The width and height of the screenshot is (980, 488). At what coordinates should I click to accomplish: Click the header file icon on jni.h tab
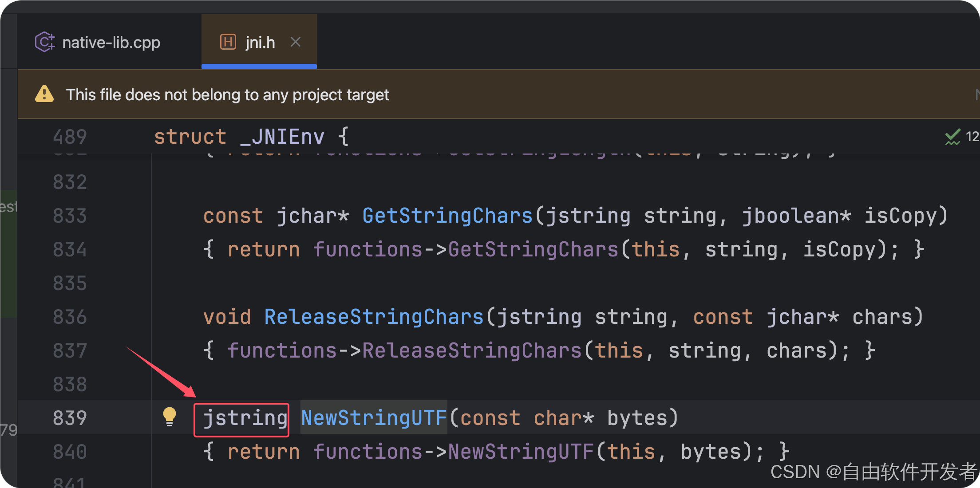pos(228,42)
